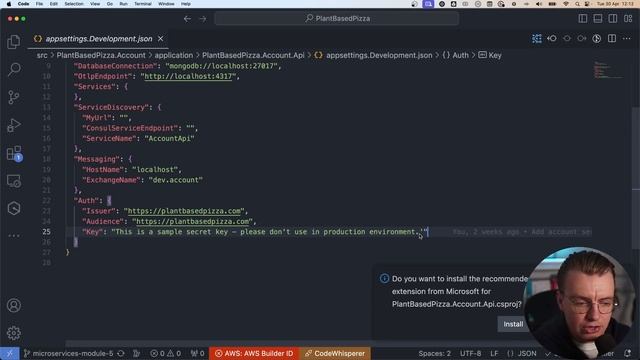Change encoding via UTF-8
Viewport: 640px width, 360px height.
(x=471, y=353)
